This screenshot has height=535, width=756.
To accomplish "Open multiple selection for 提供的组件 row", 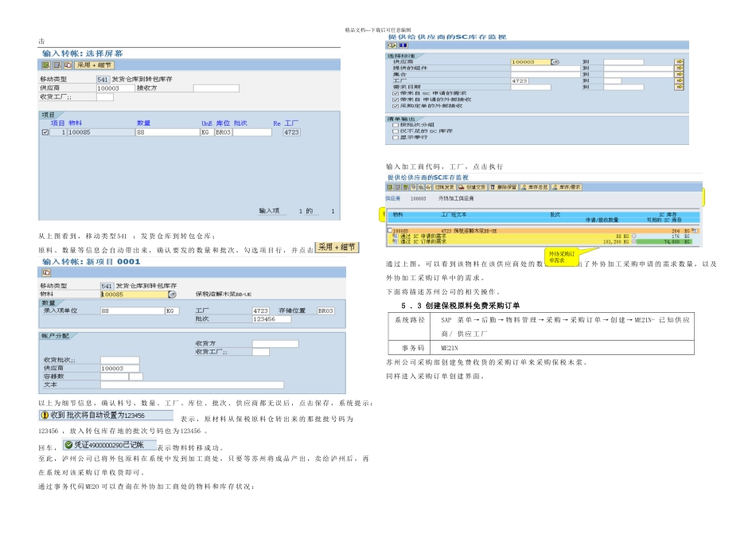I will click(679, 68).
